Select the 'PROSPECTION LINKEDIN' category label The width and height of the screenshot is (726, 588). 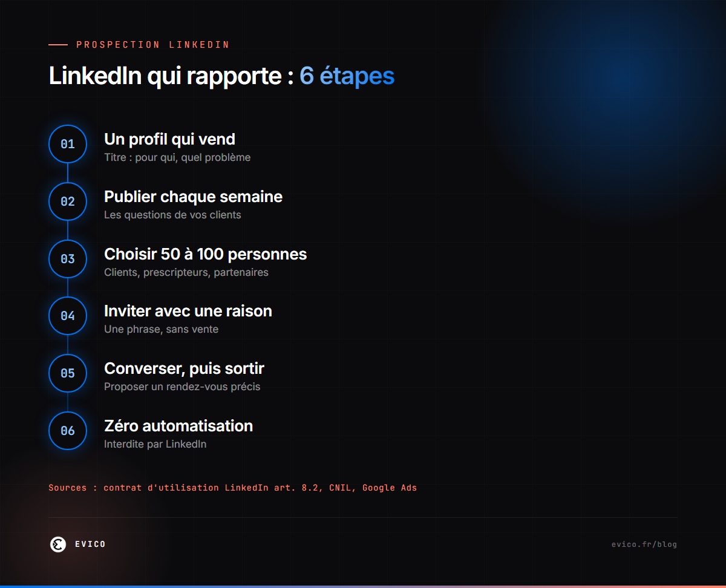(153, 45)
